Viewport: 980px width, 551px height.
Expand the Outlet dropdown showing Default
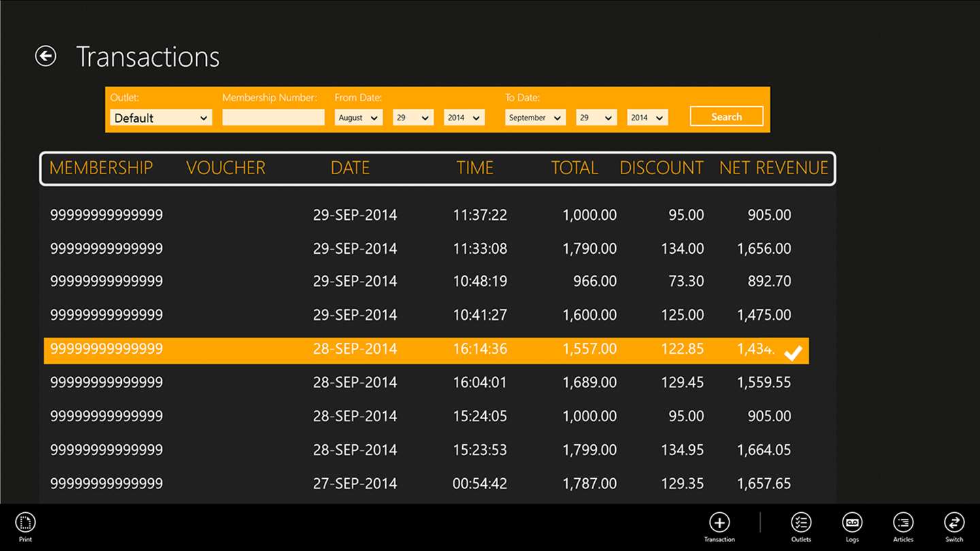(161, 118)
